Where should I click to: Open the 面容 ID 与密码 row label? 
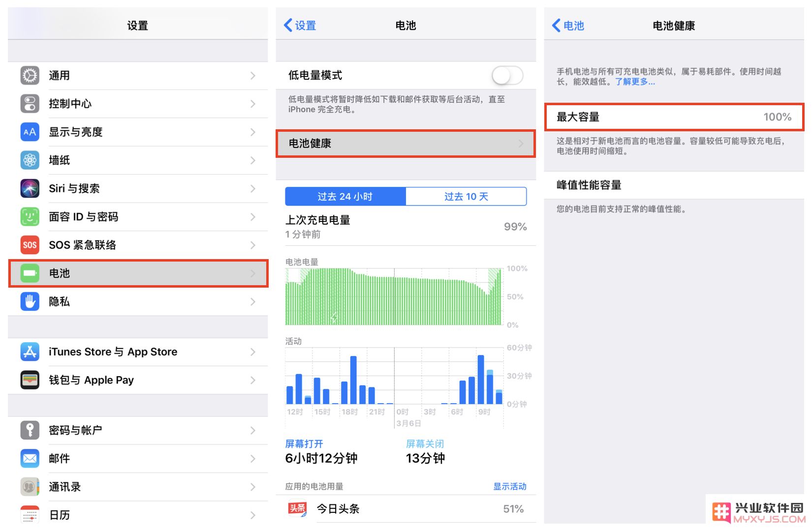tap(84, 217)
